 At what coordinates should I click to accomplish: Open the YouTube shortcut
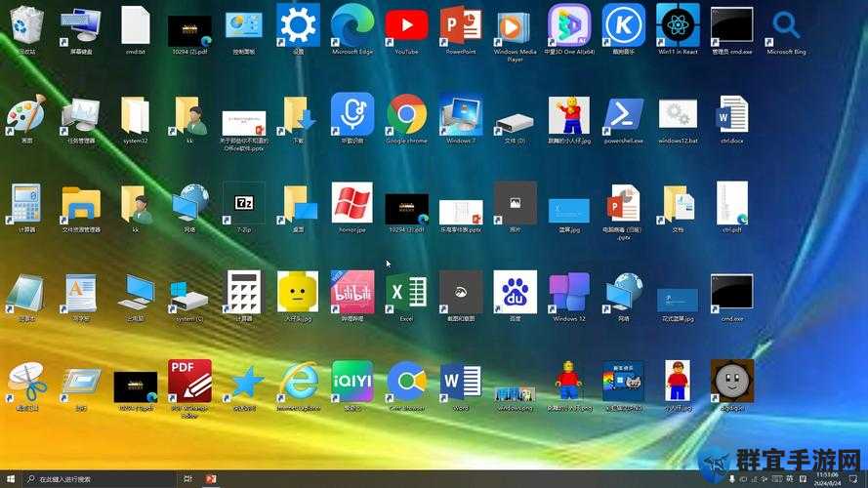click(x=406, y=25)
